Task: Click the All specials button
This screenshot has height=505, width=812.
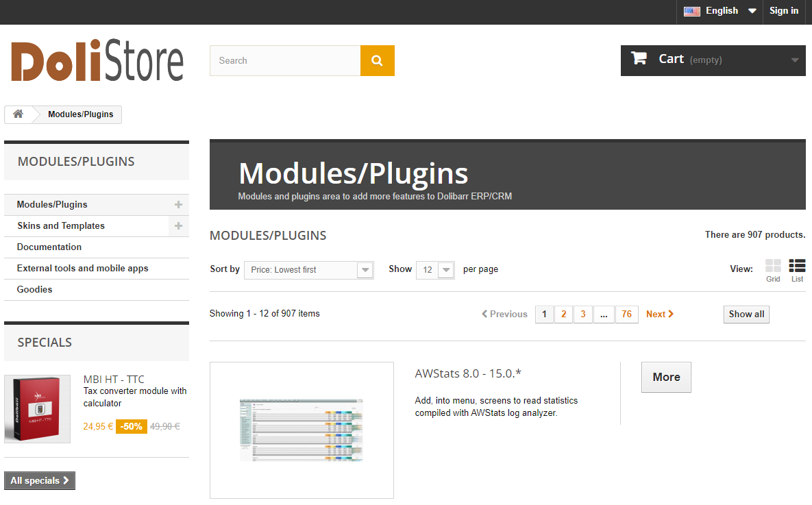Action: (39, 480)
